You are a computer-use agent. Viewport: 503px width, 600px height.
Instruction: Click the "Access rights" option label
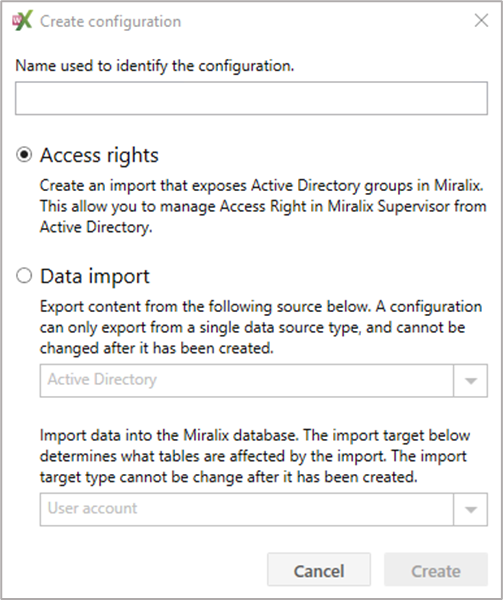click(x=99, y=155)
